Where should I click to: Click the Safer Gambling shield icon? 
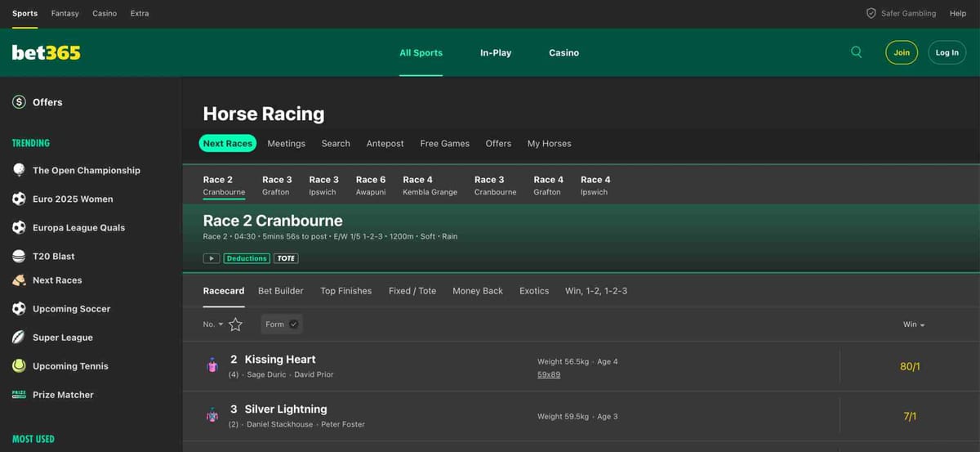[871, 13]
